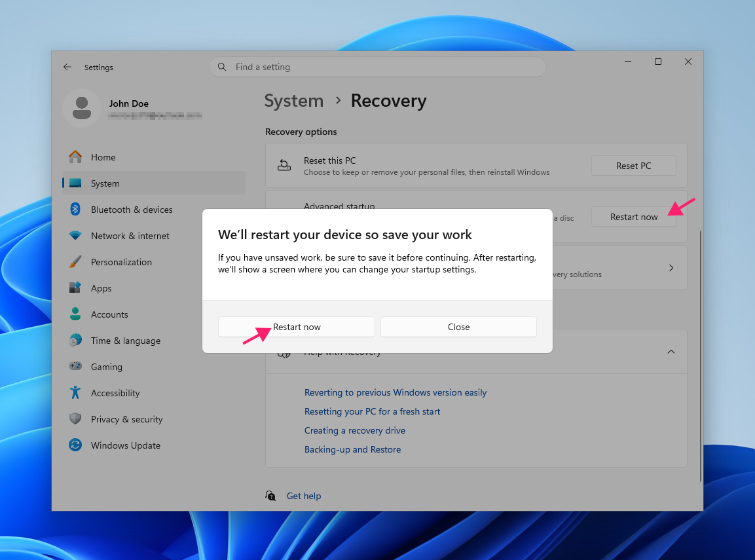Open Resetting your PC for a fresh start
The width and height of the screenshot is (755, 560).
tap(372, 412)
